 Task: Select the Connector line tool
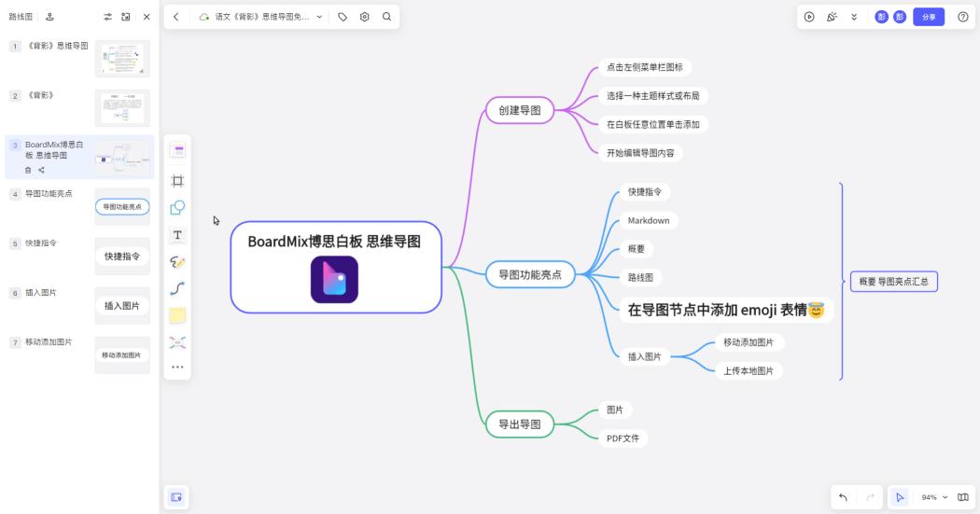point(177,288)
